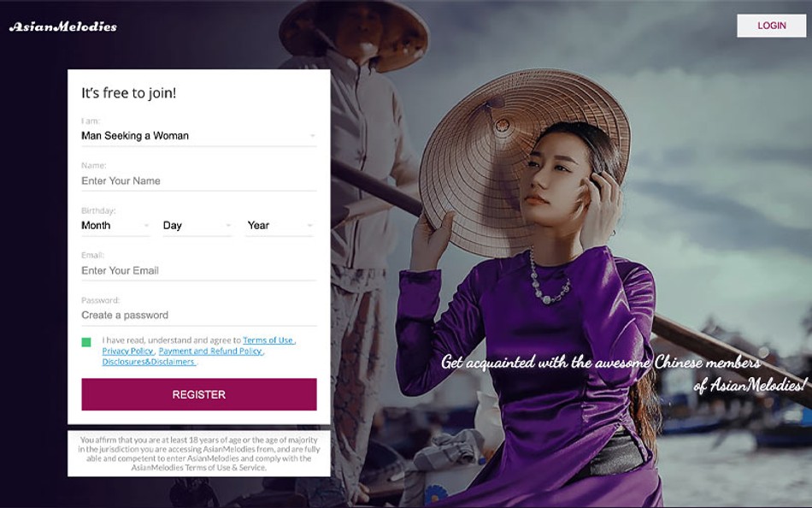Screen dimensions: 812x508
Task: Open the Payment and Refund Policy link
Action: 210,351
